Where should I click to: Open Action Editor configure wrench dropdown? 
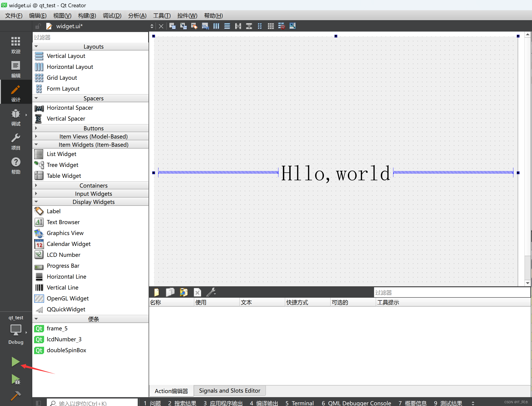click(x=211, y=292)
